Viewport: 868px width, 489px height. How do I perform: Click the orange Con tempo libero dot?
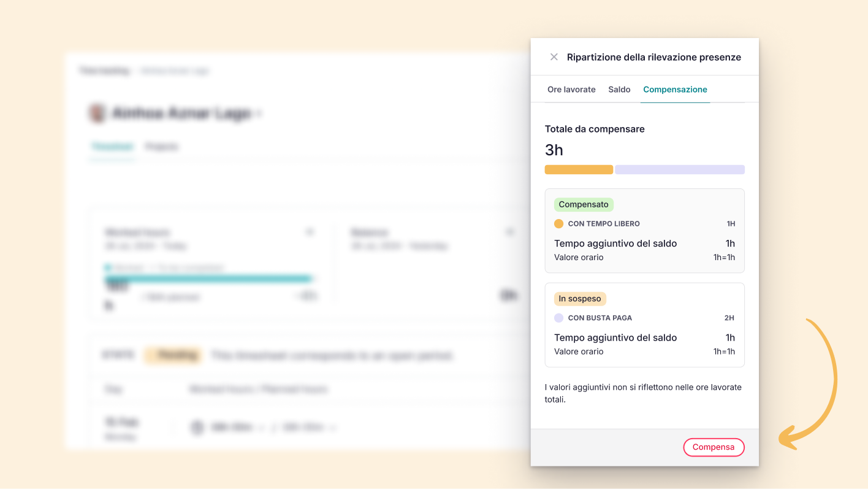pyautogui.click(x=558, y=224)
